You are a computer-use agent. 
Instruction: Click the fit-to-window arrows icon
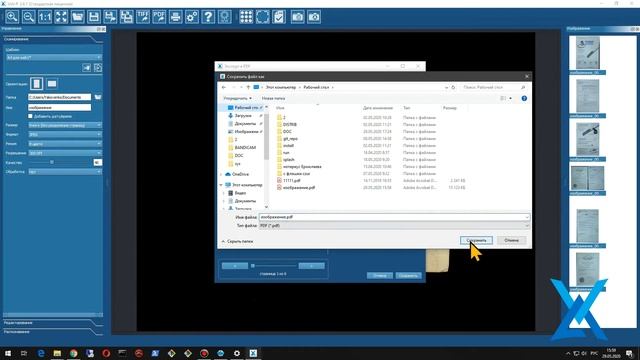pyautogui.click(x=61, y=17)
